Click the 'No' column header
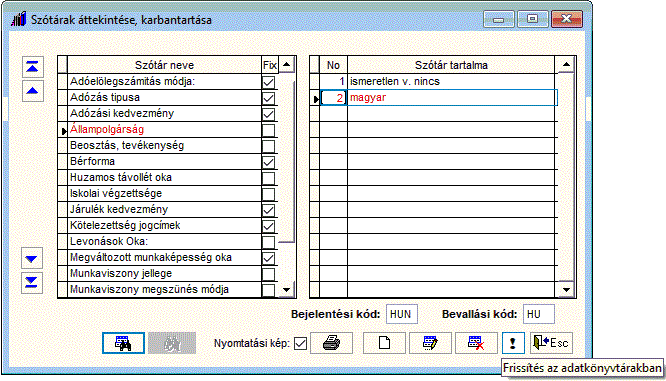 click(x=333, y=65)
